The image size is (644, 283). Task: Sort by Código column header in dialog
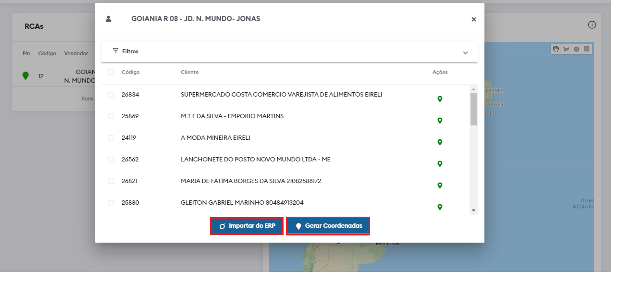[131, 72]
